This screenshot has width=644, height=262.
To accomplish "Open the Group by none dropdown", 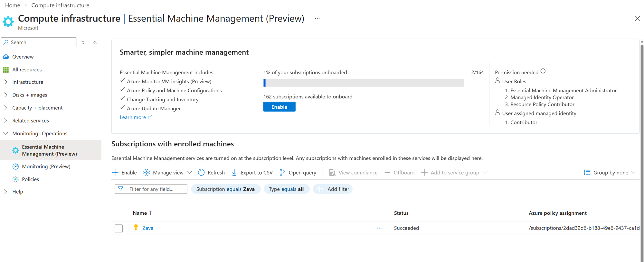I will (610, 173).
